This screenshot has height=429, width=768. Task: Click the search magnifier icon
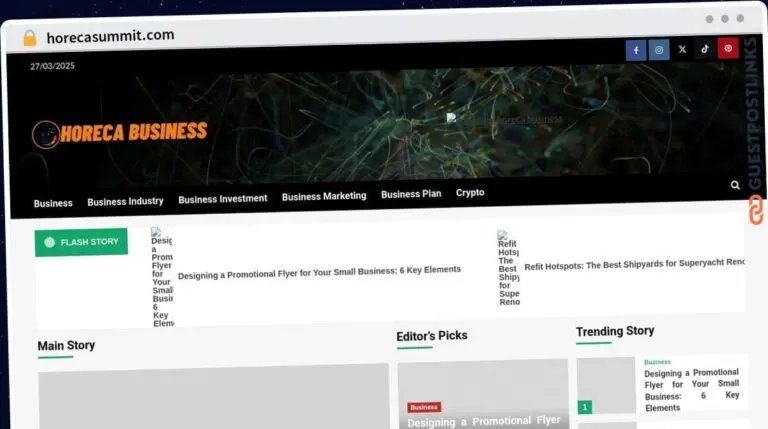735,185
